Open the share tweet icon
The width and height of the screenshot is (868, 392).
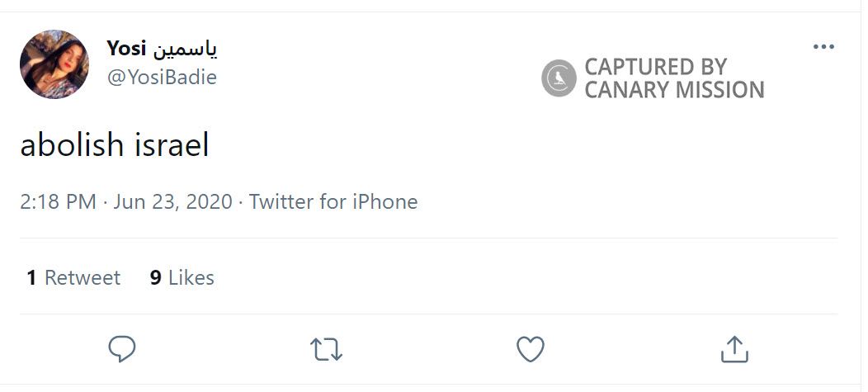click(x=734, y=349)
